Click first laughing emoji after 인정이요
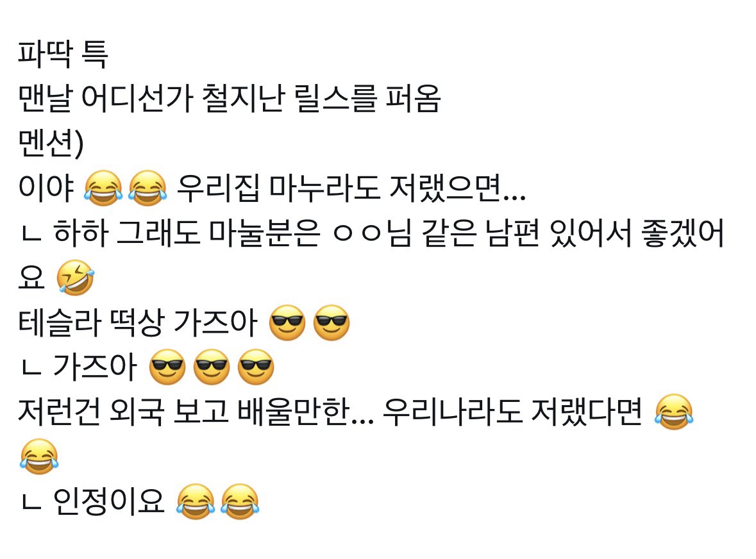This screenshot has width=756, height=559. pos(196,501)
